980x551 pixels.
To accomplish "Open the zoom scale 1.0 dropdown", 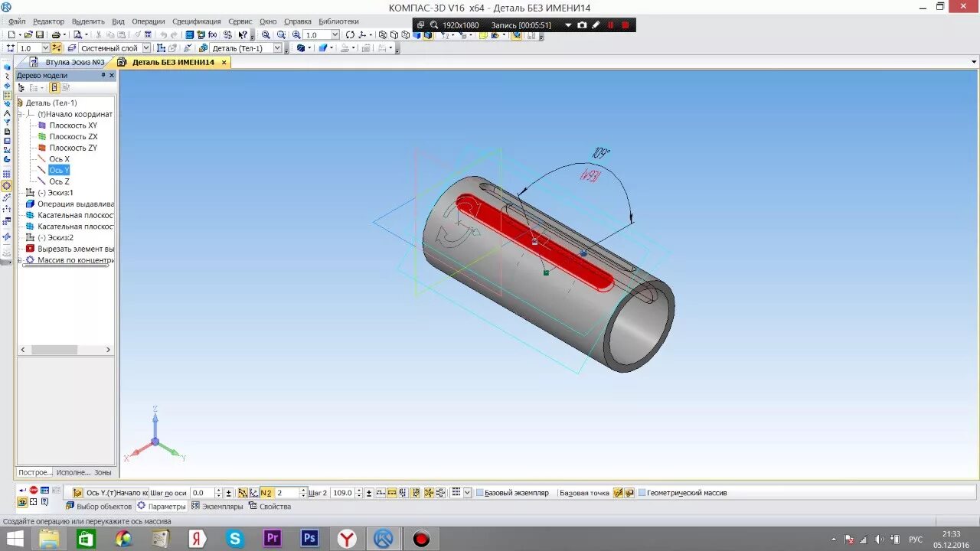I will [x=335, y=35].
